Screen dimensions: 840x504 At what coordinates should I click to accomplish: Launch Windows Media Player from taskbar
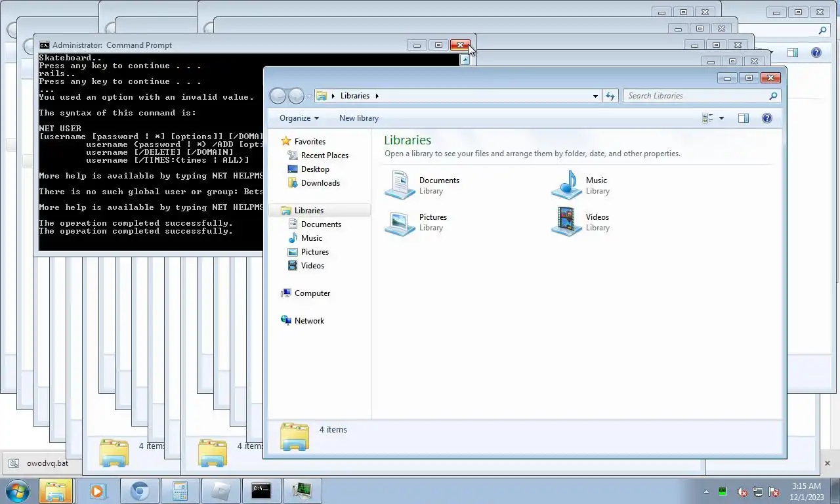[x=97, y=491]
